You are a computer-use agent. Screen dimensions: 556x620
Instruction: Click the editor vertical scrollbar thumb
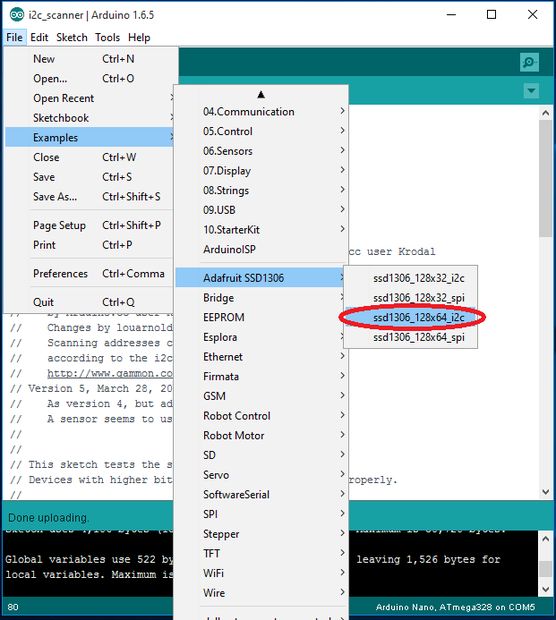(546, 178)
